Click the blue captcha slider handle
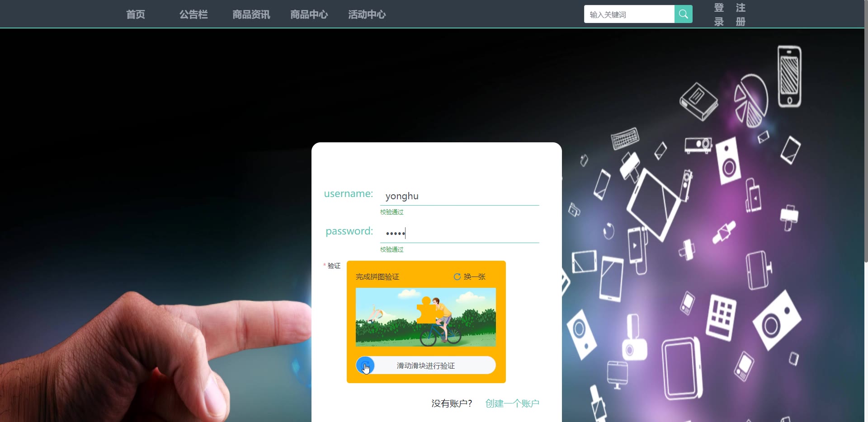Viewport: 868px width, 422px height. tap(365, 366)
